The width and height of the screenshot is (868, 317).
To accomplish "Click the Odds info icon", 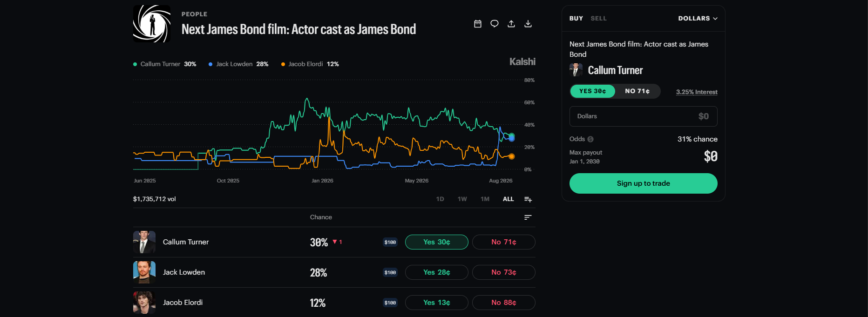I will pos(590,139).
